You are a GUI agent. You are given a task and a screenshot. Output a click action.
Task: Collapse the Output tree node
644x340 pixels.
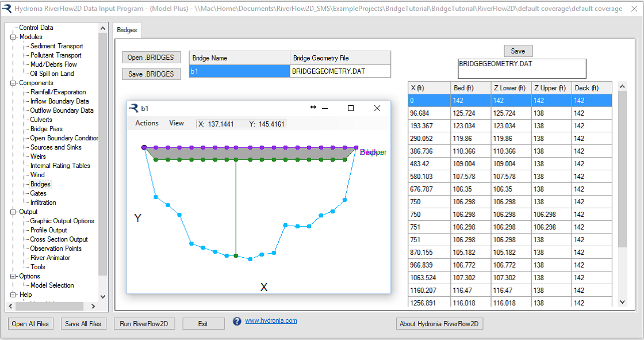(x=13, y=212)
